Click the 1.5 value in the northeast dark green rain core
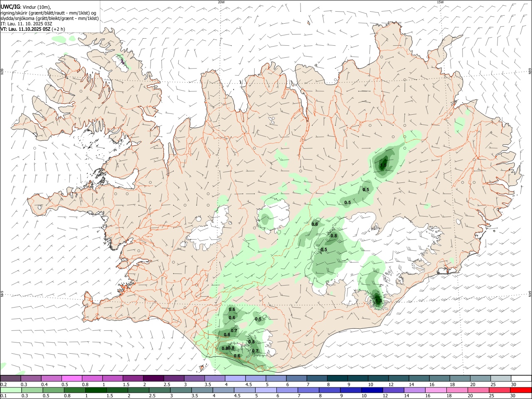 tap(383, 165)
